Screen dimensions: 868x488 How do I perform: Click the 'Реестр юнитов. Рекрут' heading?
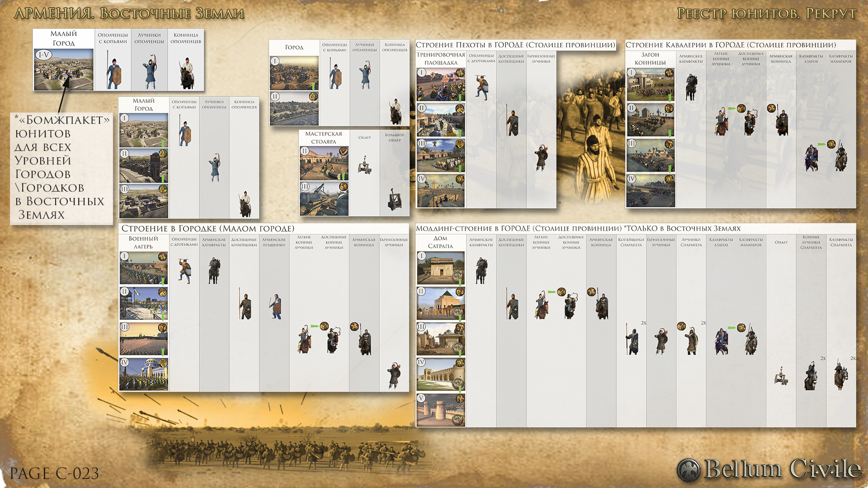tap(766, 14)
